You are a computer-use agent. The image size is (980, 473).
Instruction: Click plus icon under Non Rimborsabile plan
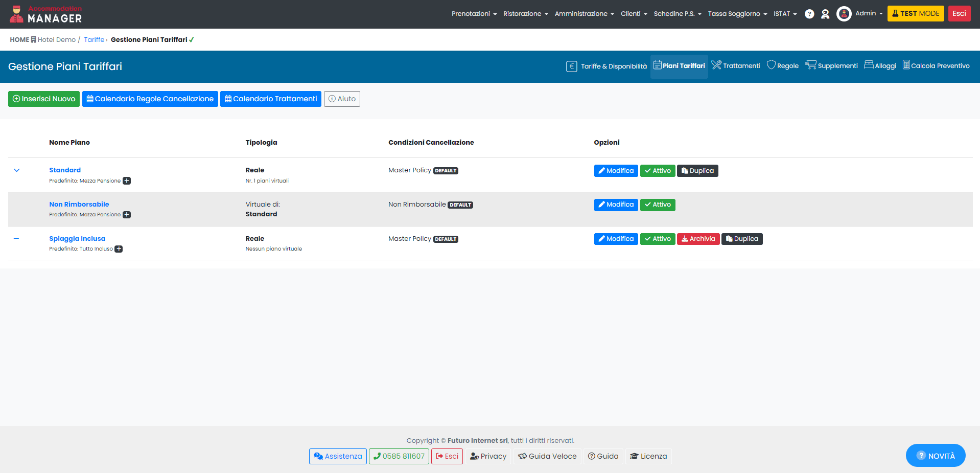point(127,215)
